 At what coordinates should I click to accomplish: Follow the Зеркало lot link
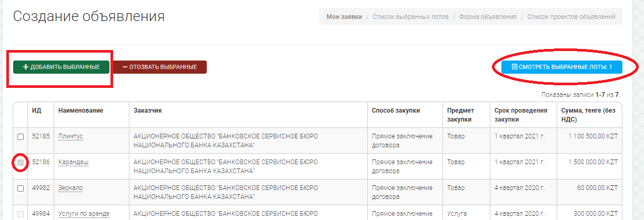[71, 188]
